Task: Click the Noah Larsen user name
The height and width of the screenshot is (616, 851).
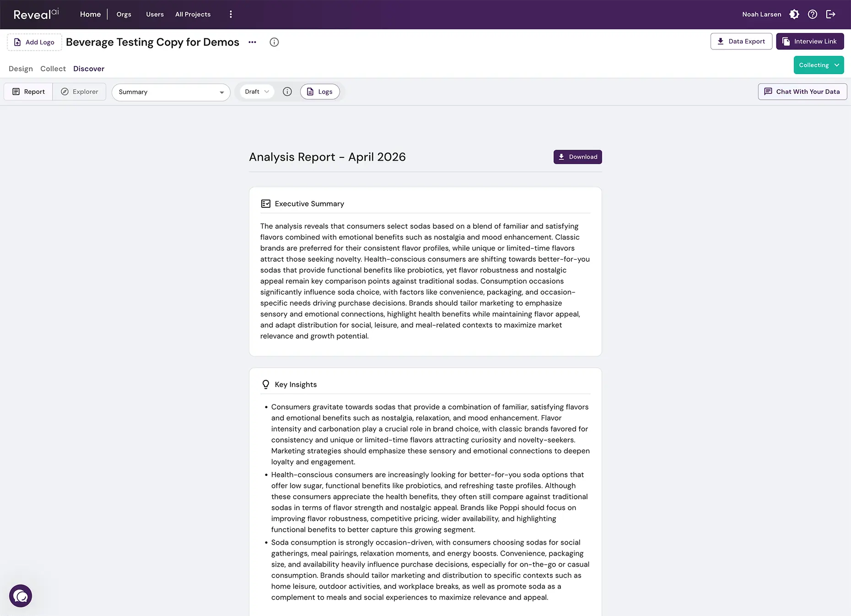Action: click(761, 14)
